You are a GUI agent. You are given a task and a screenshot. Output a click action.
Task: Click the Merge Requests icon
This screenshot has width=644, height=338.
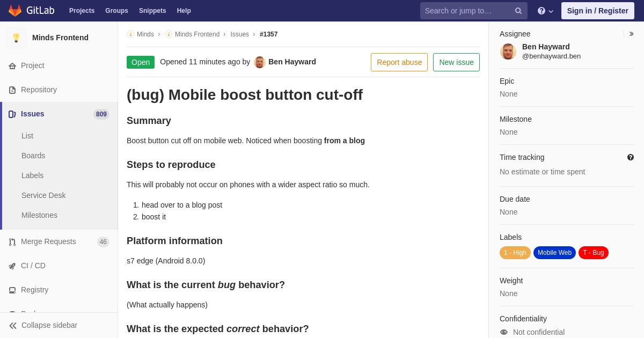12,242
